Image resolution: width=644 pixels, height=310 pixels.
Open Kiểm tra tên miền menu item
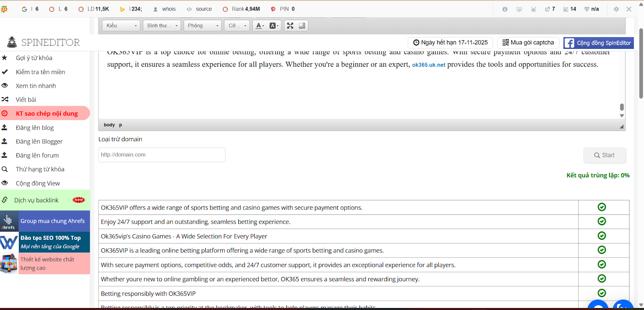(x=40, y=72)
